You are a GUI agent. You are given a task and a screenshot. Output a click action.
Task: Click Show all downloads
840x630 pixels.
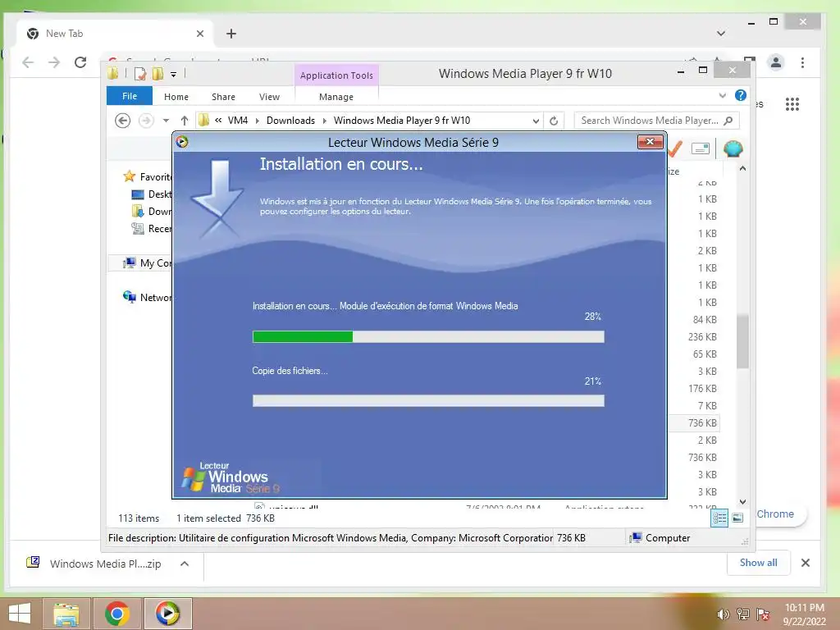758,563
